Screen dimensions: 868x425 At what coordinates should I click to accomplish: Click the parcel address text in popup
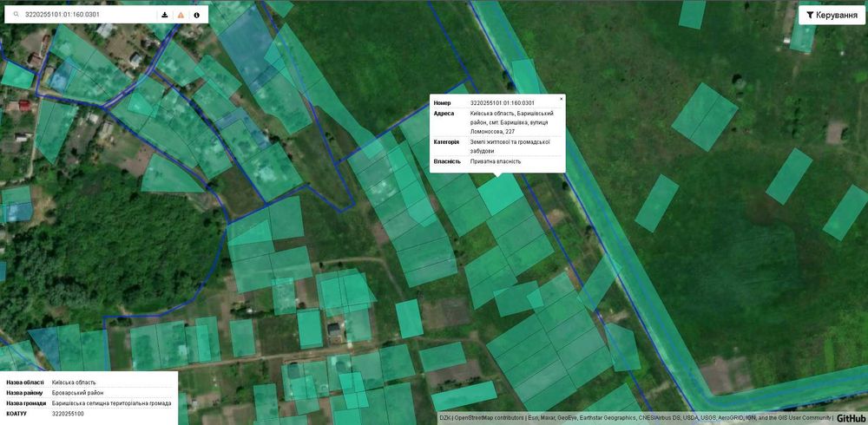[511, 122]
